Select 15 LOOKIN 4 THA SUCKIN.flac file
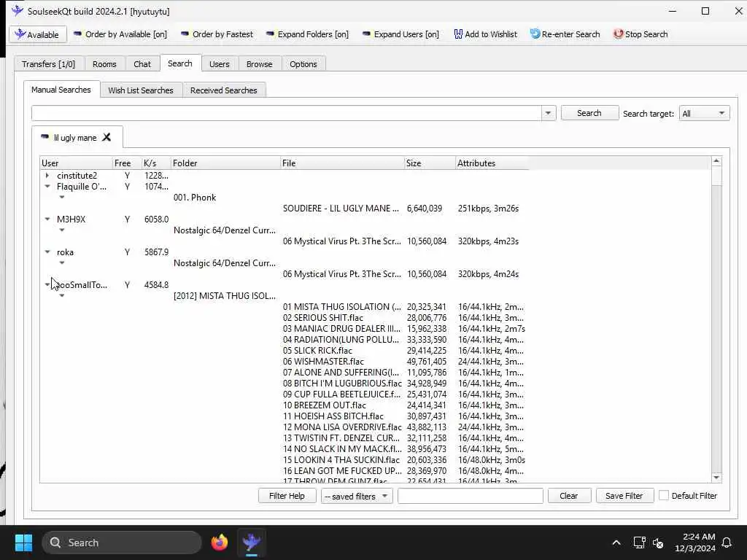The height and width of the screenshot is (560, 747). (341, 460)
